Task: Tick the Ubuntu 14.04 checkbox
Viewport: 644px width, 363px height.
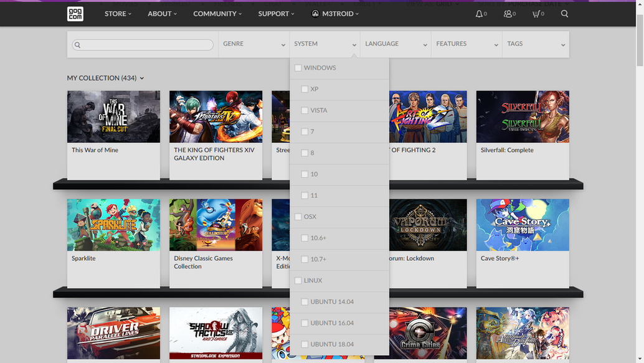Action: click(x=305, y=302)
